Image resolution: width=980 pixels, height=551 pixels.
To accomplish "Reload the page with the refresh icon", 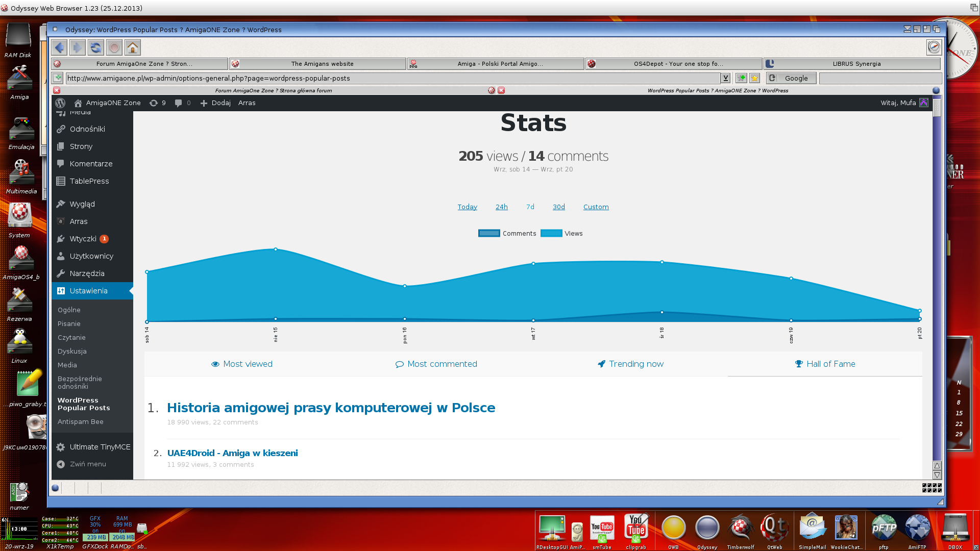I will point(96,47).
